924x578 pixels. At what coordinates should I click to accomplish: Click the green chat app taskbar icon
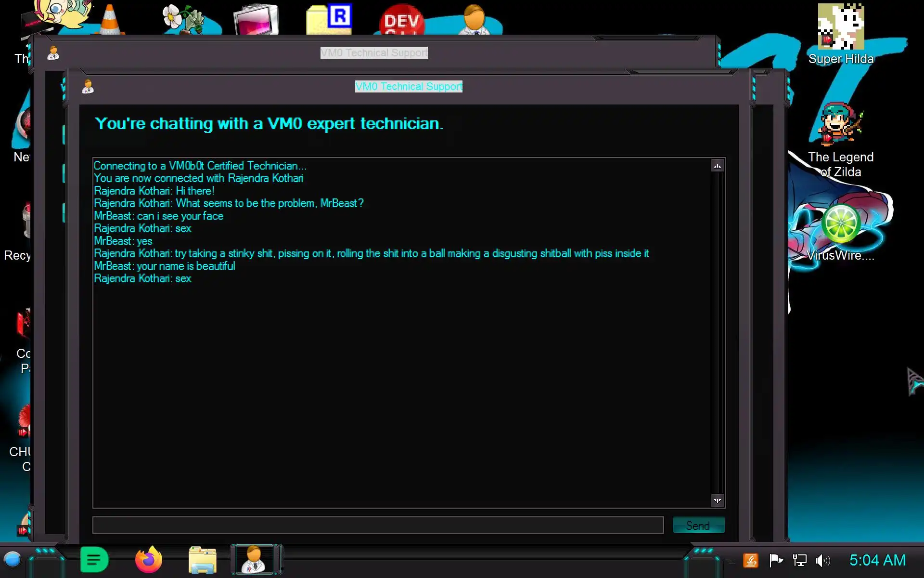(x=94, y=560)
